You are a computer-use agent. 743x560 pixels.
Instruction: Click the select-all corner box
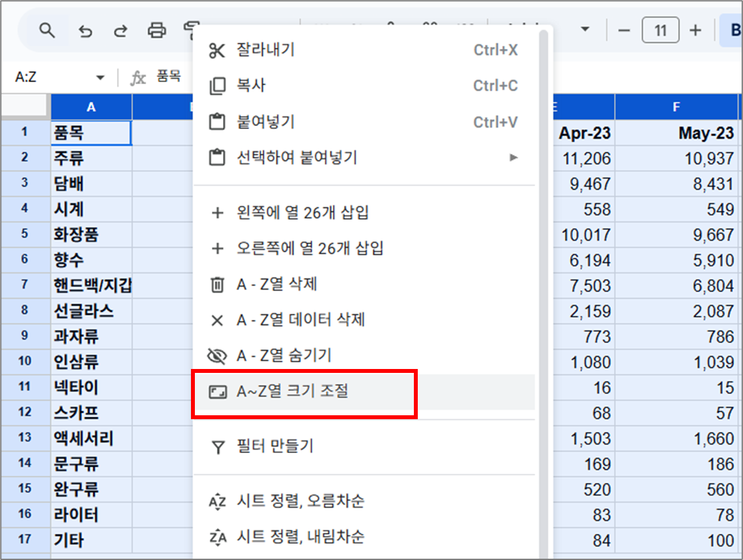click(25, 105)
